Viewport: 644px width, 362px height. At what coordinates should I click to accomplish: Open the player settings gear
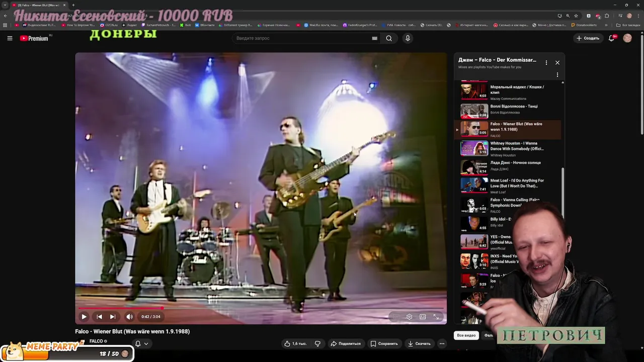click(x=409, y=317)
